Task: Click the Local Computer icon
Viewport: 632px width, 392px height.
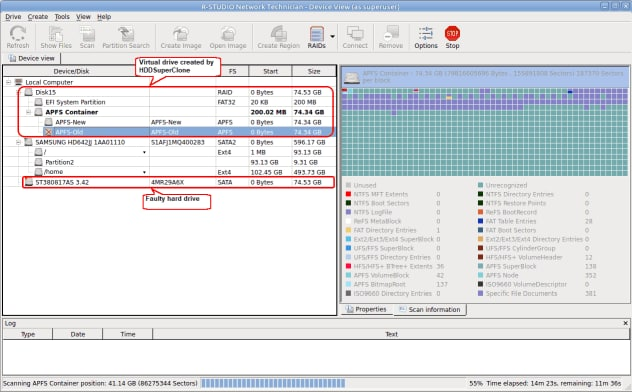Action: [19, 82]
